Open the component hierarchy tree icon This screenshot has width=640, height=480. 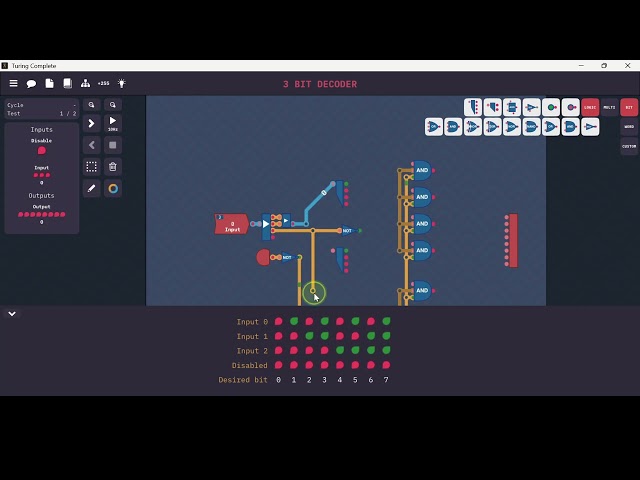tap(85, 83)
